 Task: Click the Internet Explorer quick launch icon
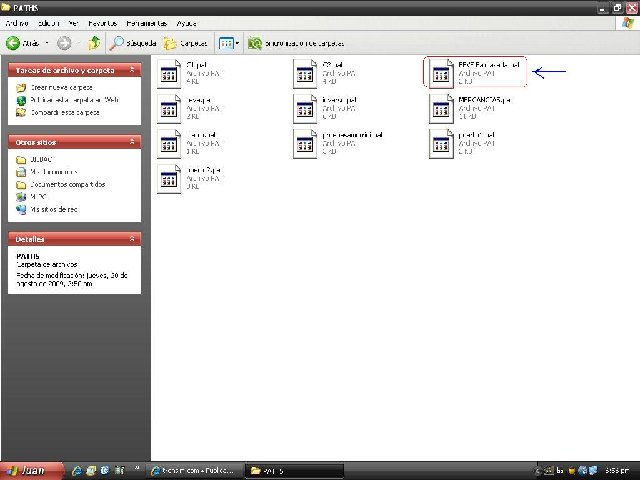91,470
